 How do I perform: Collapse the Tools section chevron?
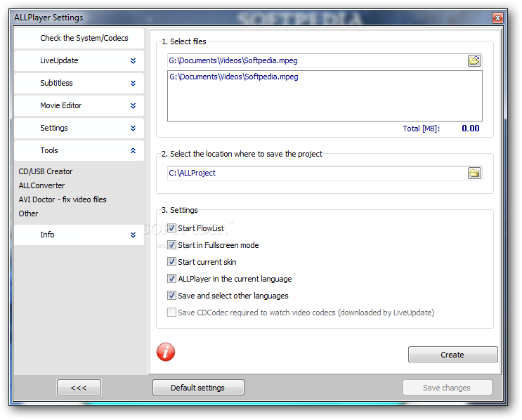[x=133, y=150]
